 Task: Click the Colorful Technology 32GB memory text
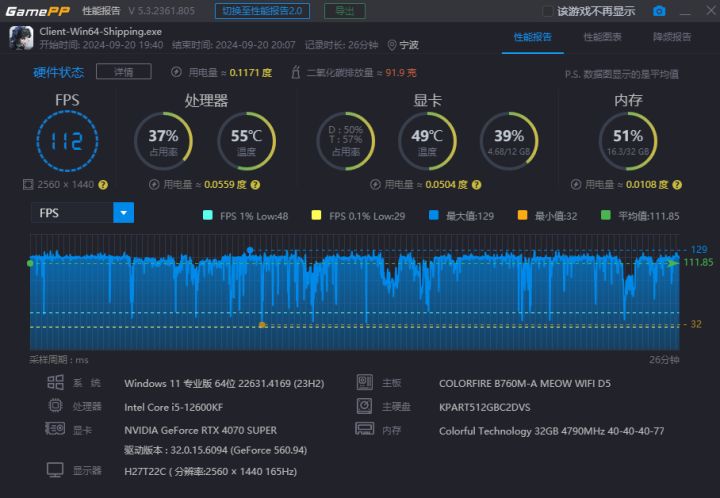551,431
